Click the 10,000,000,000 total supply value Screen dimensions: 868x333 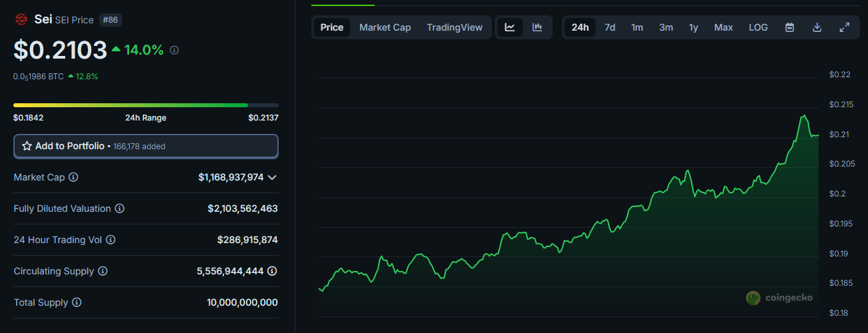[x=242, y=302]
